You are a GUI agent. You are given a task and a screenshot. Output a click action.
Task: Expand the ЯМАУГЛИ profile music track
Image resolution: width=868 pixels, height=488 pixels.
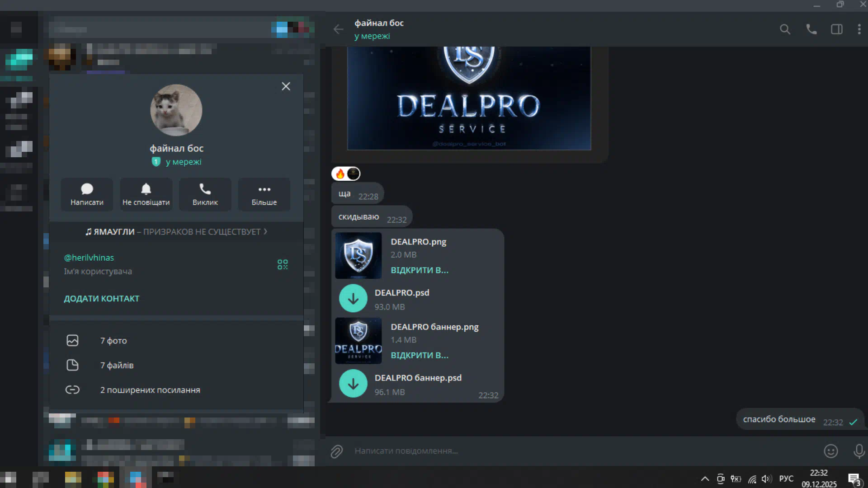tap(176, 232)
